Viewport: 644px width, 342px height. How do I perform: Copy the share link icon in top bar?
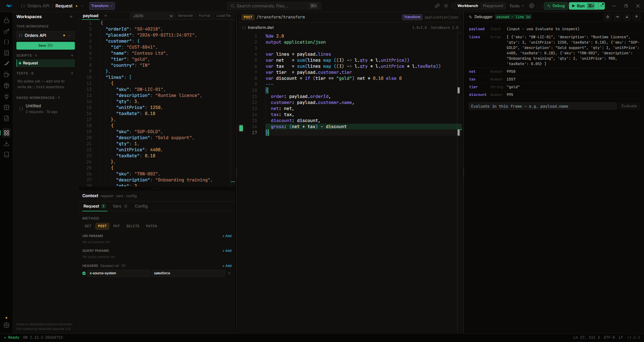pos(437,6)
